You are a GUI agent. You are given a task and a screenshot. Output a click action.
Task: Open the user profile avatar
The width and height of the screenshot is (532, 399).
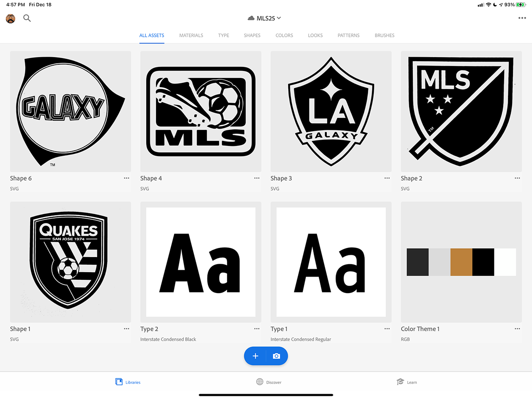pos(10,18)
